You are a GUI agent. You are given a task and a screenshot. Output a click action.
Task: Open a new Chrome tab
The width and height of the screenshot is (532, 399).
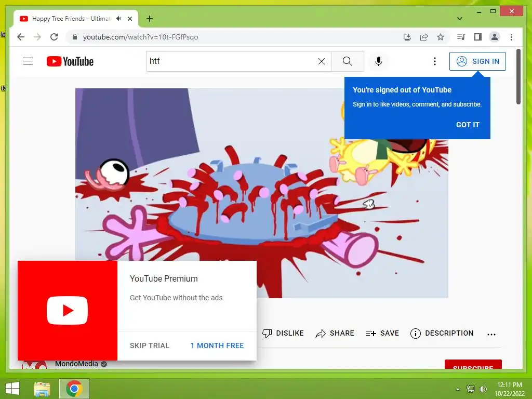[149, 19]
